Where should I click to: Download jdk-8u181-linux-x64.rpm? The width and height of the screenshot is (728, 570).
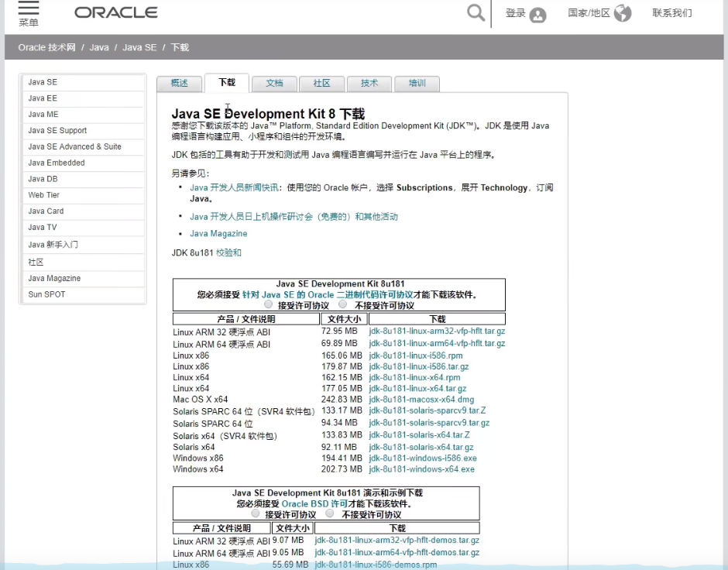coord(414,378)
